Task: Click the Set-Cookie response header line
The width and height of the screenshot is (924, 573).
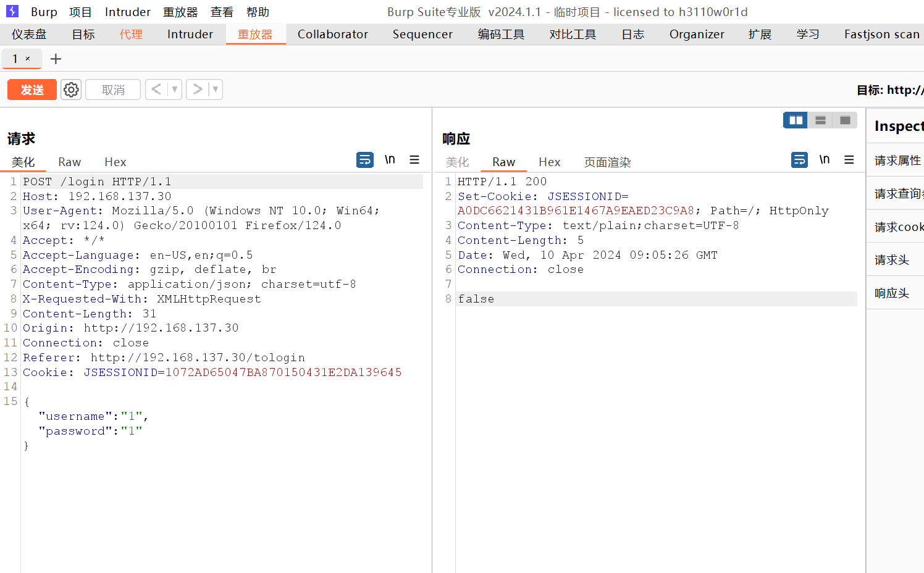Action: coord(543,196)
